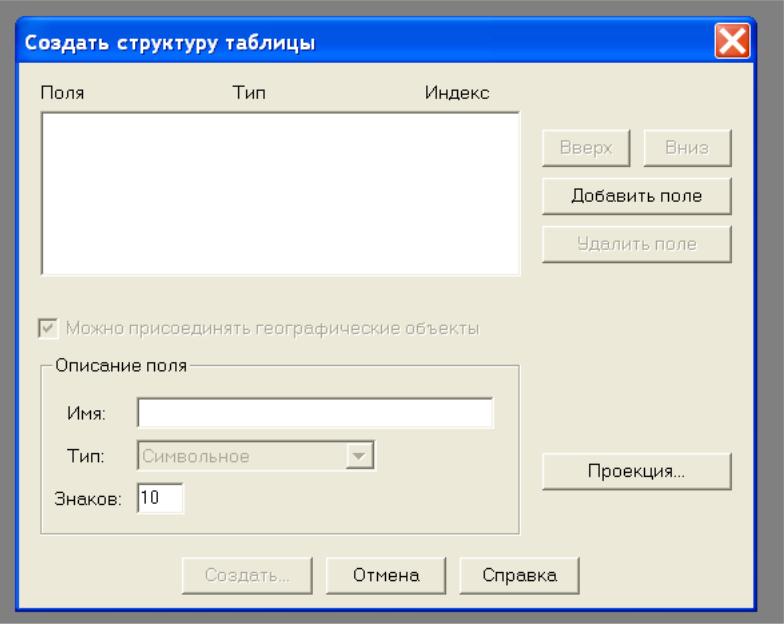
Task: Click the Вверх button
Action: pyautogui.click(x=586, y=148)
